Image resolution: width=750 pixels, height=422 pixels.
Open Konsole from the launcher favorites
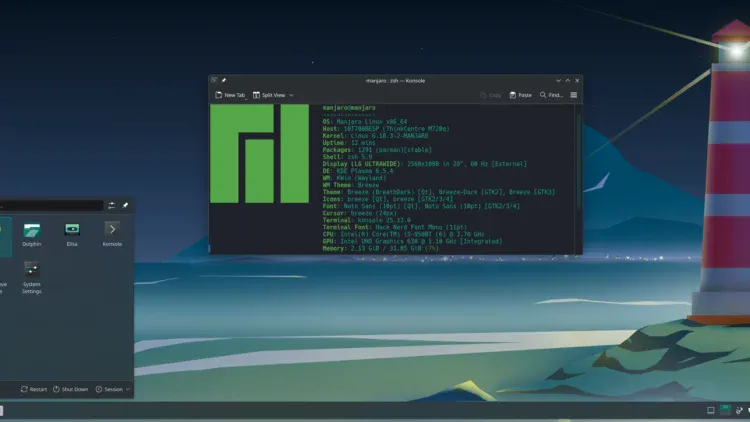tap(112, 234)
